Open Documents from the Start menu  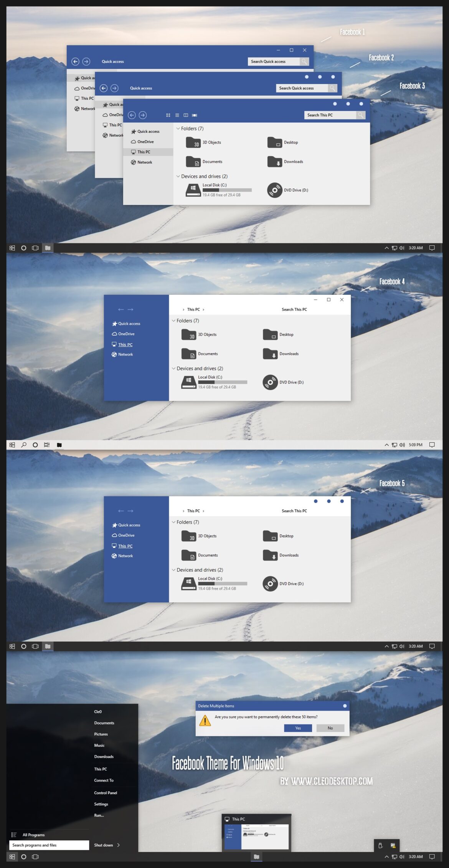point(104,723)
